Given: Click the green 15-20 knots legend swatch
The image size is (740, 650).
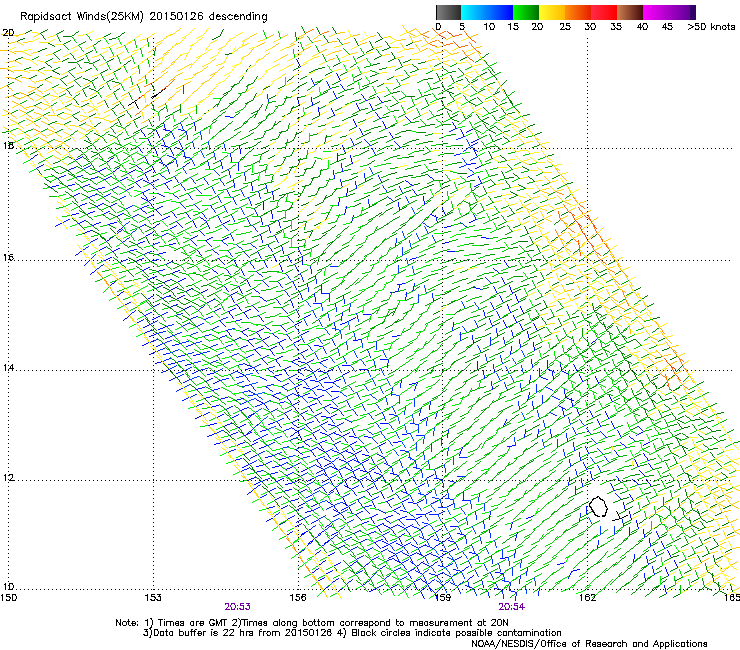Looking at the screenshot, I should (x=525, y=12).
